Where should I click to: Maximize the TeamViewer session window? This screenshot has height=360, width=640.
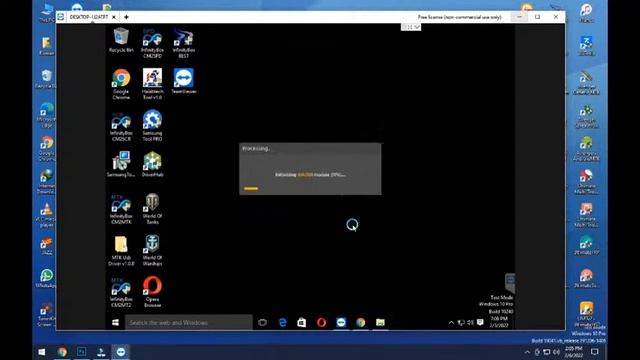click(x=538, y=17)
